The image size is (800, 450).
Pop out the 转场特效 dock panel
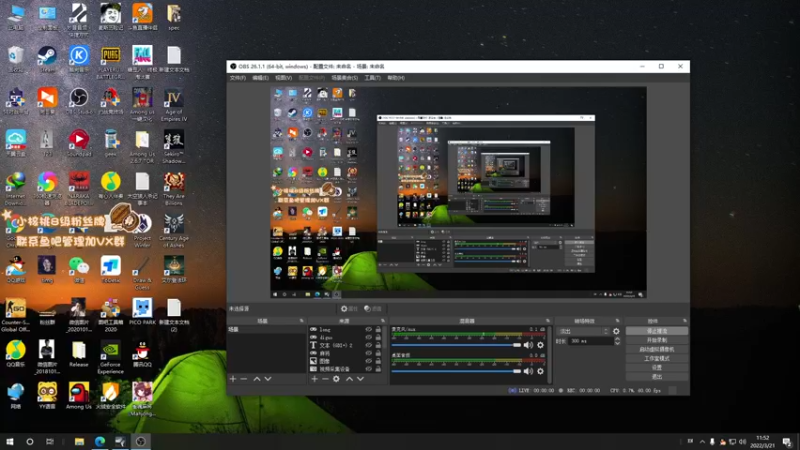pos(617,321)
